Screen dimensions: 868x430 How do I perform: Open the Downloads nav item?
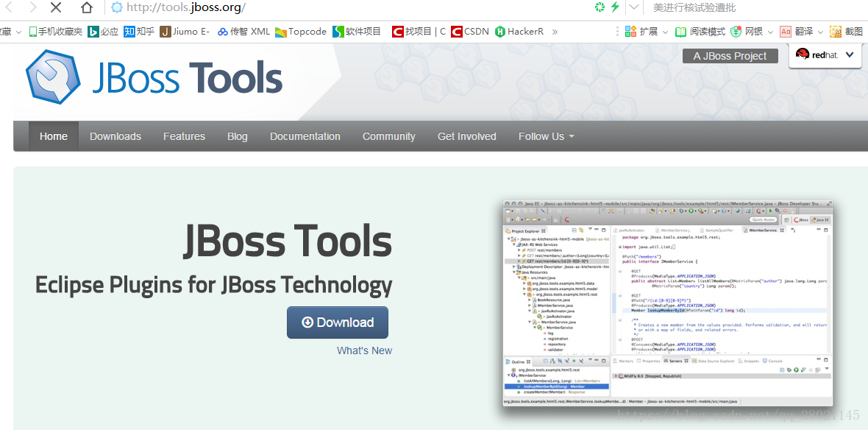click(115, 136)
